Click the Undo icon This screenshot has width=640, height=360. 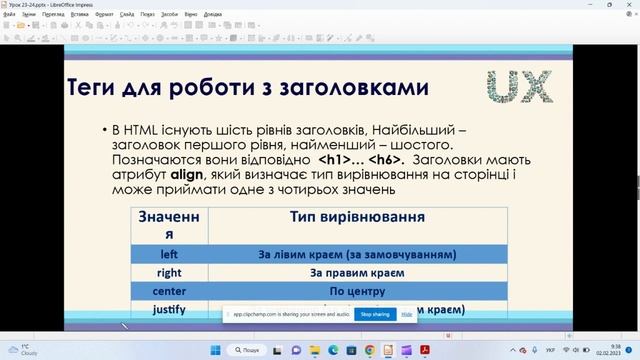[130, 25]
